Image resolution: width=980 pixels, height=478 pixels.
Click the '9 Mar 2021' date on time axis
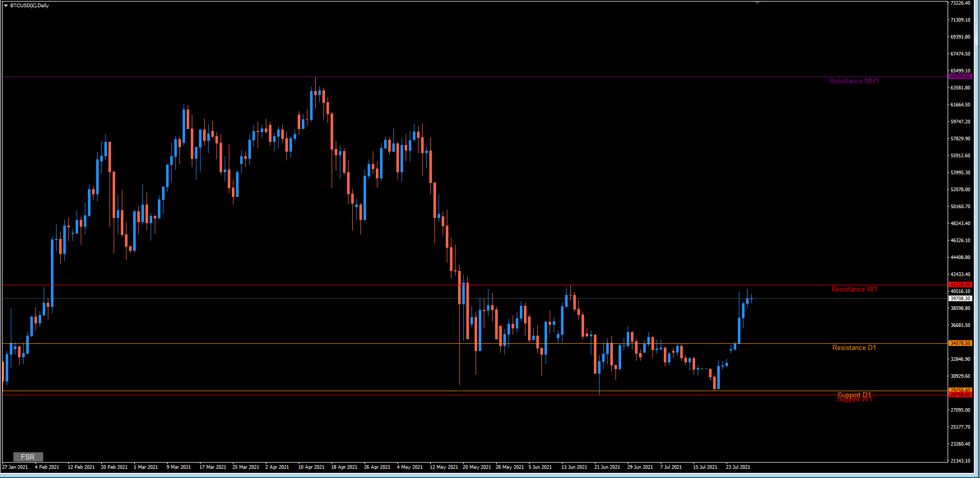point(178,467)
